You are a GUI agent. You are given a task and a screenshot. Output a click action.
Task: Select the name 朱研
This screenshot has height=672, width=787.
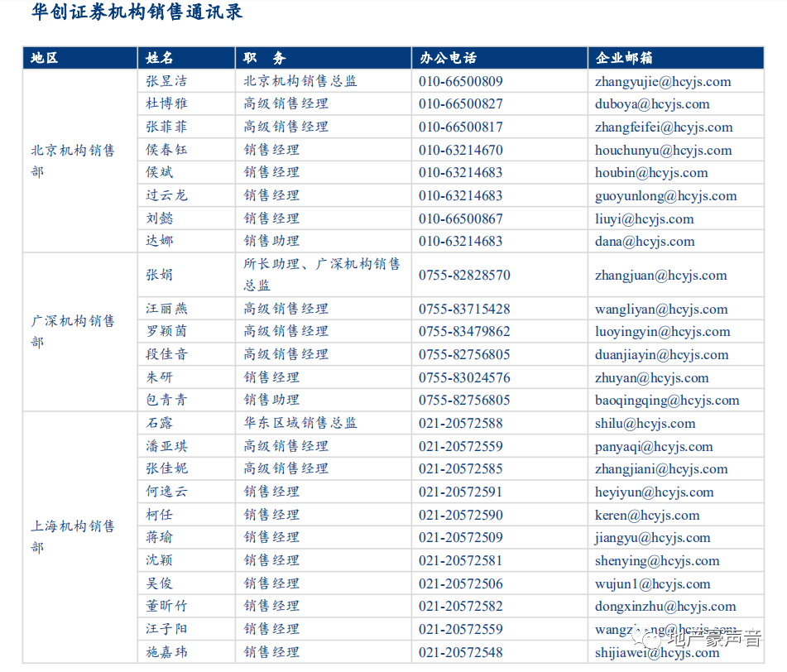point(160,377)
